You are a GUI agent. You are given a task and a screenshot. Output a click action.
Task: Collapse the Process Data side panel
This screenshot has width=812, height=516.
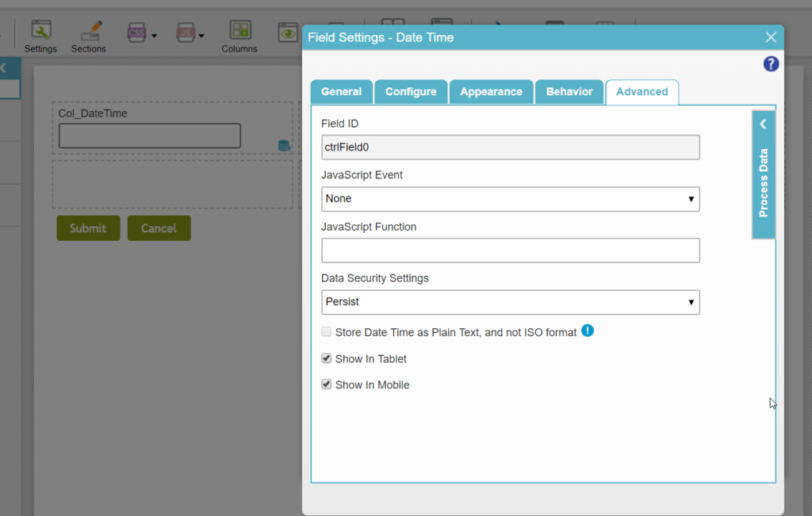click(x=763, y=124)
